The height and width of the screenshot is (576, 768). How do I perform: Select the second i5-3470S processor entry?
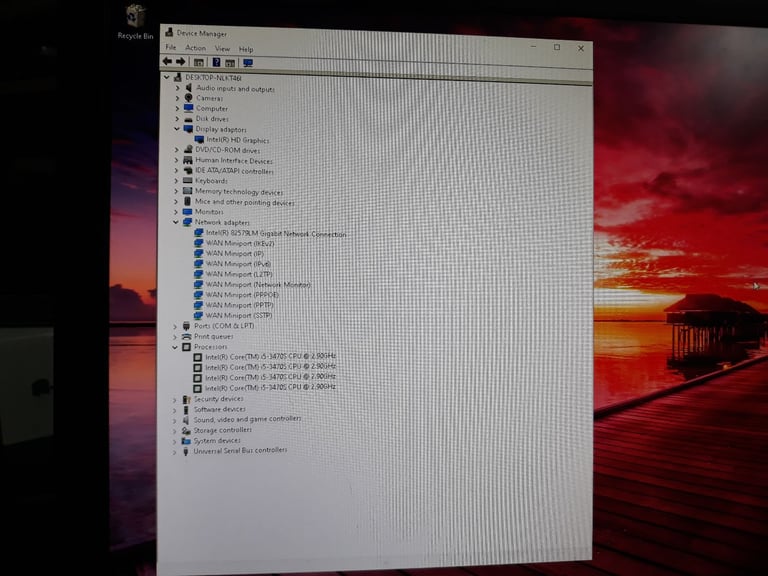[x=270, y=367]
